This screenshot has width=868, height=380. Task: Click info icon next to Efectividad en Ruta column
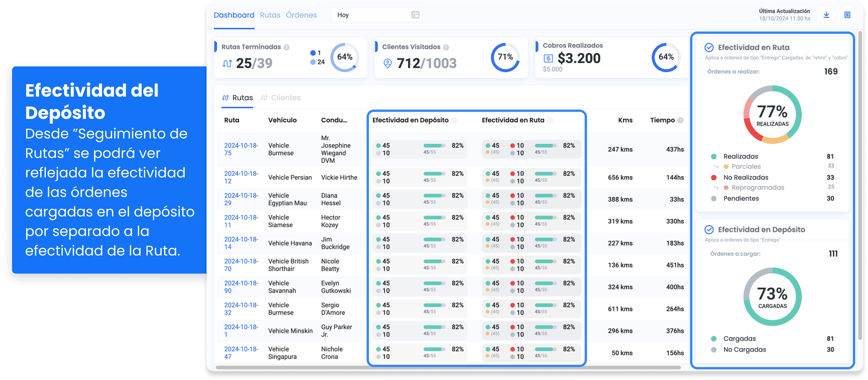550,120
